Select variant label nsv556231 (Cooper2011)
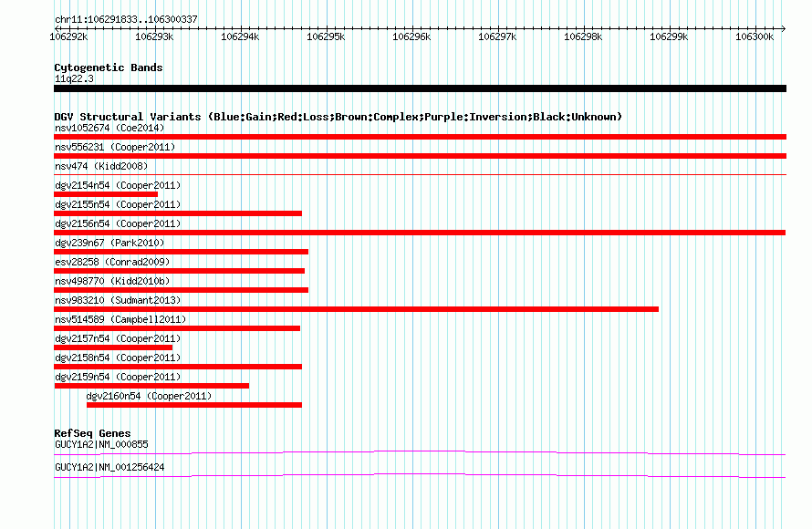Viewport: 812px width, 529px height. click(x=115, y=147)
